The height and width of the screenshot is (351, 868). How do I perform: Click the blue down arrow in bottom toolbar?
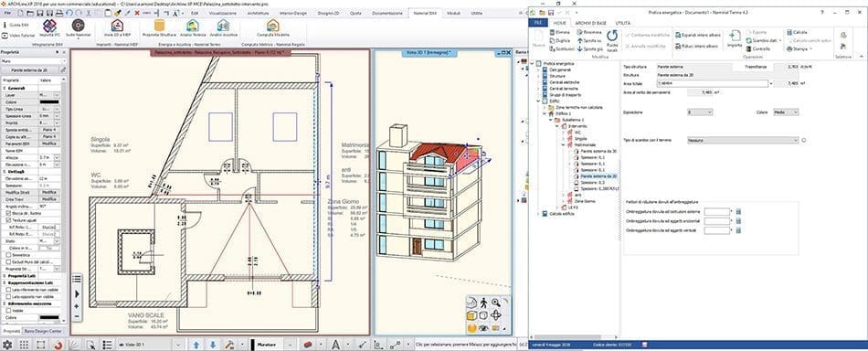213,345
